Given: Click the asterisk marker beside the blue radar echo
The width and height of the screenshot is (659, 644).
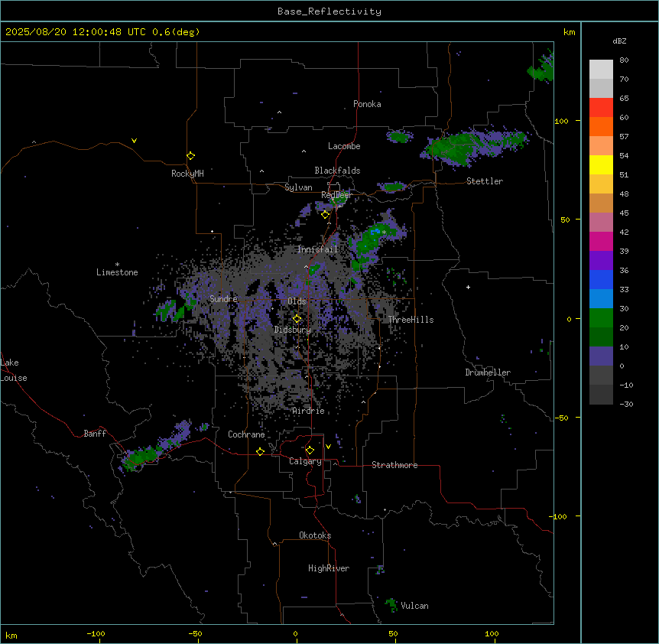Looking at the screenshot, I should [384, 233].
